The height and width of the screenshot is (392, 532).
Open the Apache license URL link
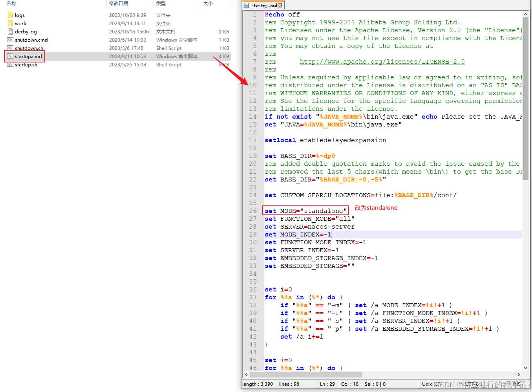coord(382,62)
